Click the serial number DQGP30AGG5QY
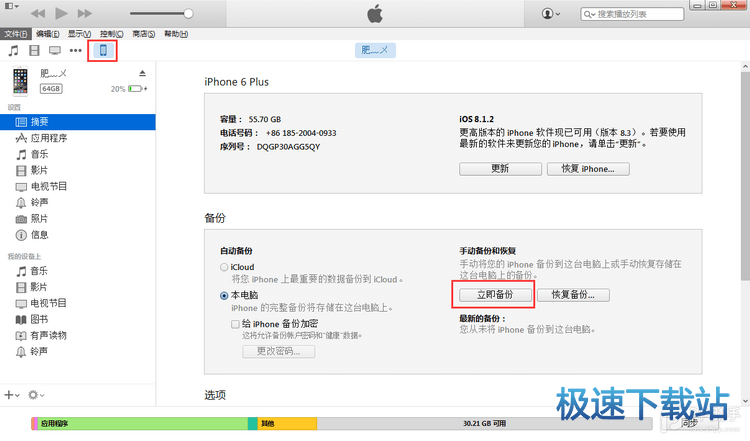 [x=288, y=147]
